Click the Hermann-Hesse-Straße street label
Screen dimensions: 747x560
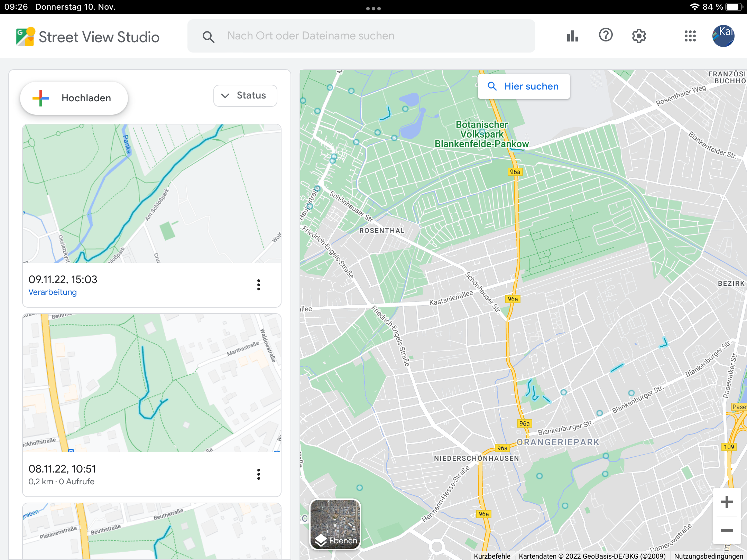point(445,494)
